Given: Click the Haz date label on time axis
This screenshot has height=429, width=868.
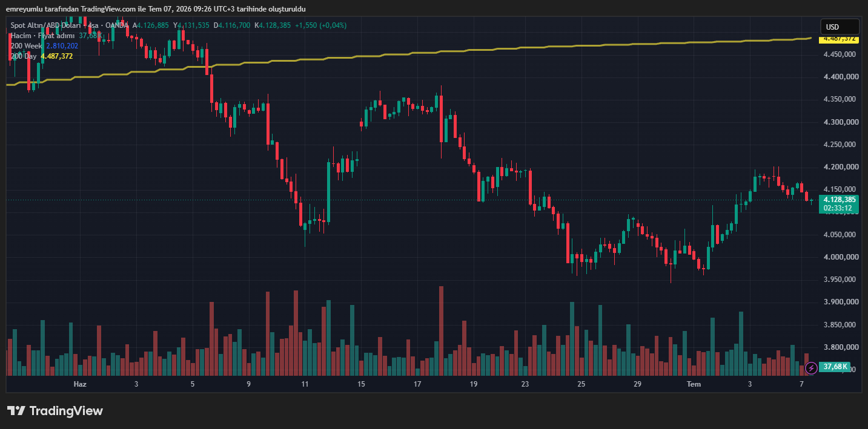Looking at the screenshot, I should (80, 384).
